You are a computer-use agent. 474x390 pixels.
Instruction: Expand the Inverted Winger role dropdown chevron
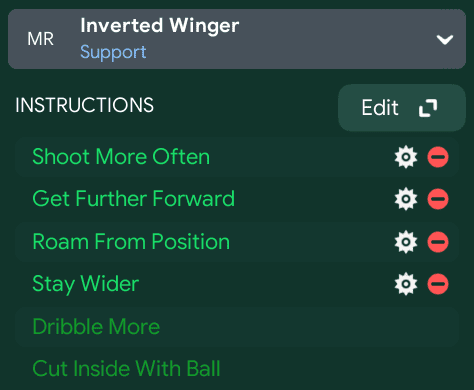point(445,40)
